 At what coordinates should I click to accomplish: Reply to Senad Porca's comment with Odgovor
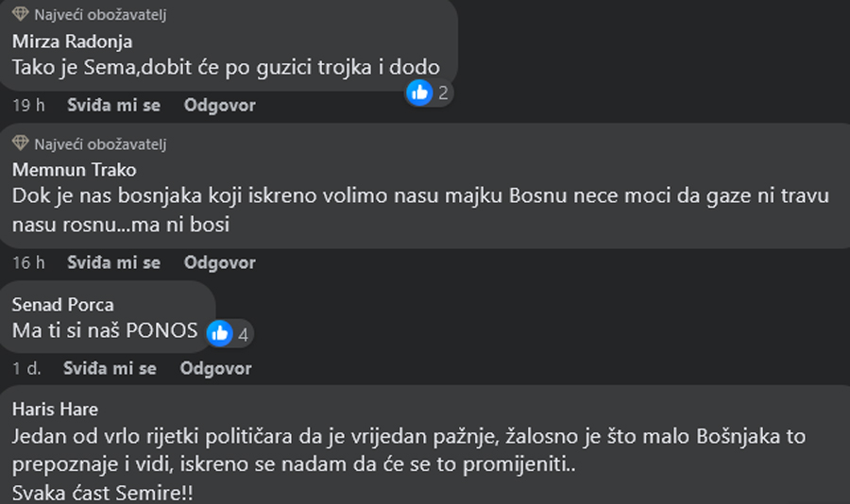[x=215, y=368]
